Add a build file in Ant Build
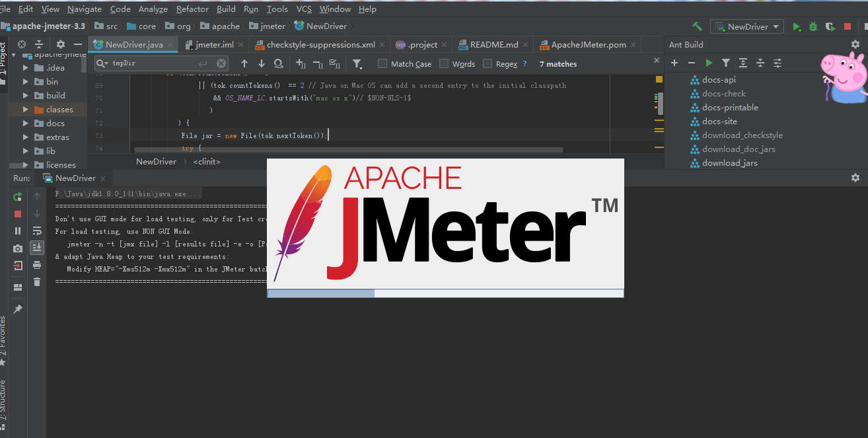 click(x=674, y=63)
